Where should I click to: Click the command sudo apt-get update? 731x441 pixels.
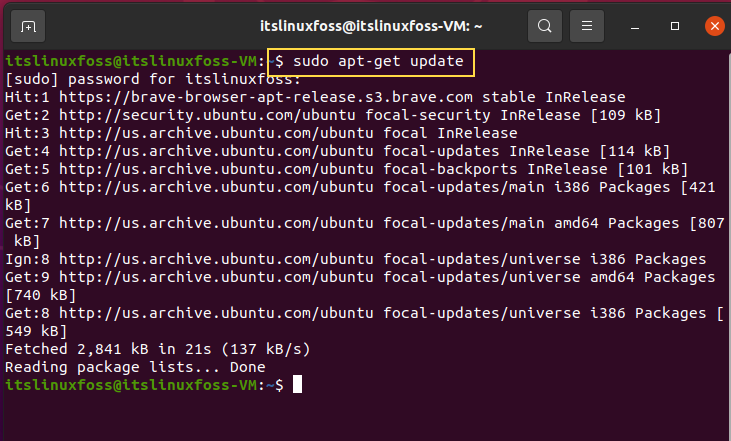pyautogui.click(x=378, y=61)
